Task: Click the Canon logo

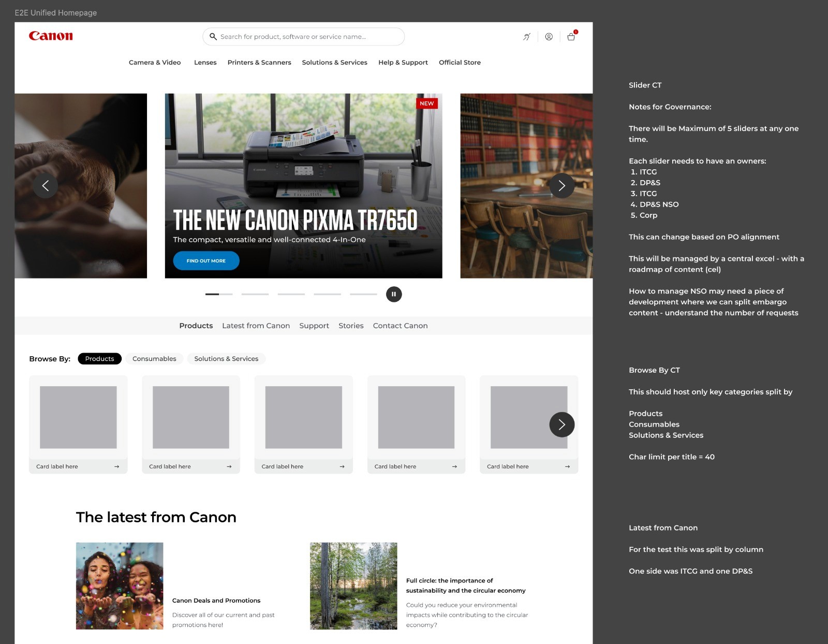Action: click(51, 36)
